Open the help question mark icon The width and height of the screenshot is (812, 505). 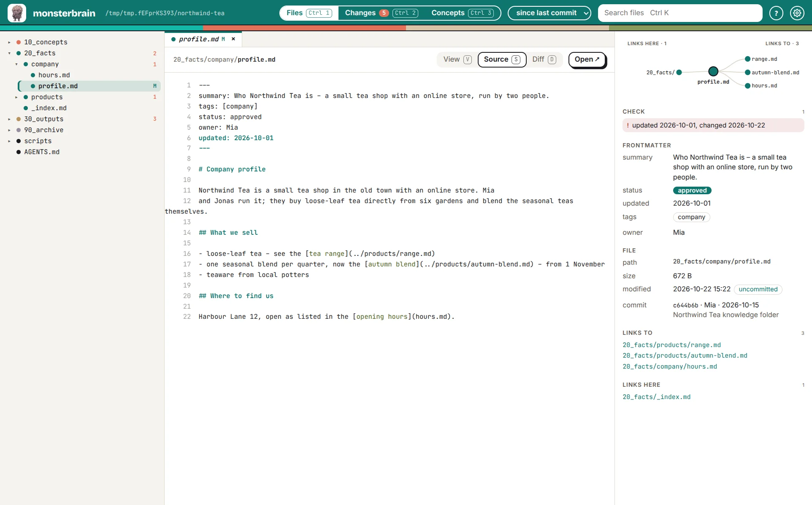pyautogui.click(x=776, y=13)
